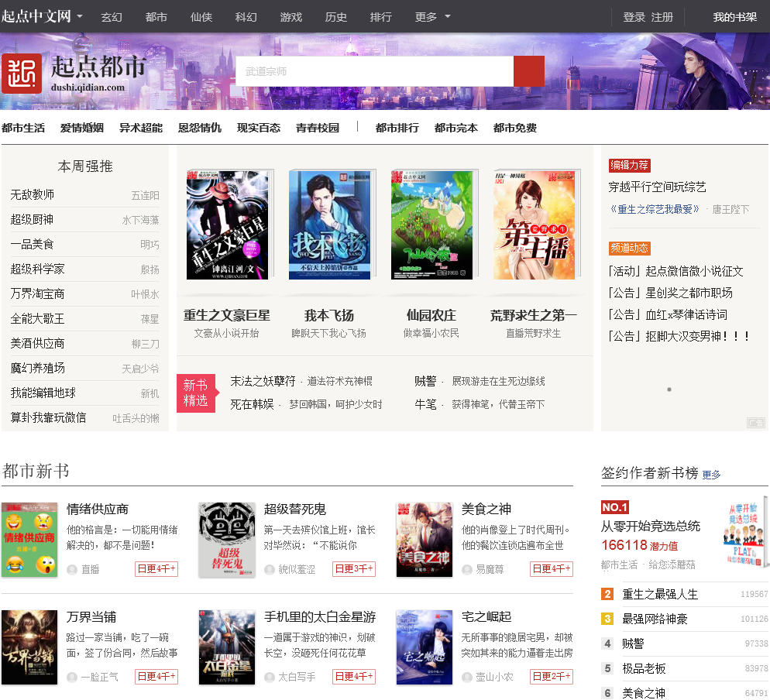Open 最强网络神豪 ranked 3
The width and height of the screenshot is (770, 700).
click(x=655, y=619)
